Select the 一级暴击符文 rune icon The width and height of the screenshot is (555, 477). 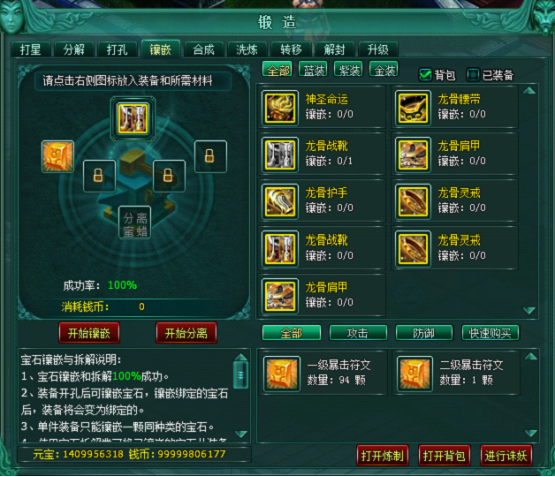point(282,374)
